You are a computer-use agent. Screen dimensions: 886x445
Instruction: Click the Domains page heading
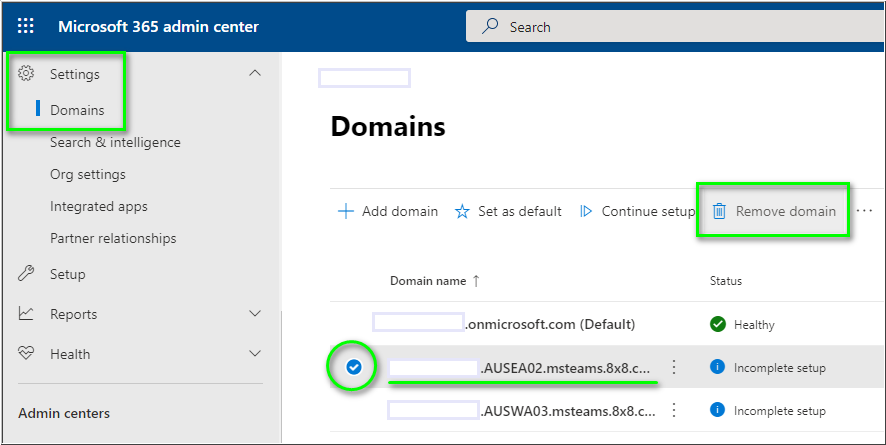pos(388,127)
